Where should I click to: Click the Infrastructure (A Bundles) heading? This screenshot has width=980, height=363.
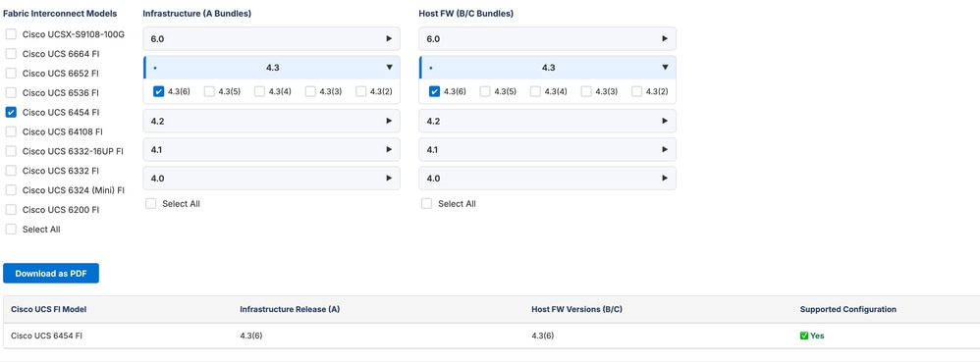coord(196,13)
